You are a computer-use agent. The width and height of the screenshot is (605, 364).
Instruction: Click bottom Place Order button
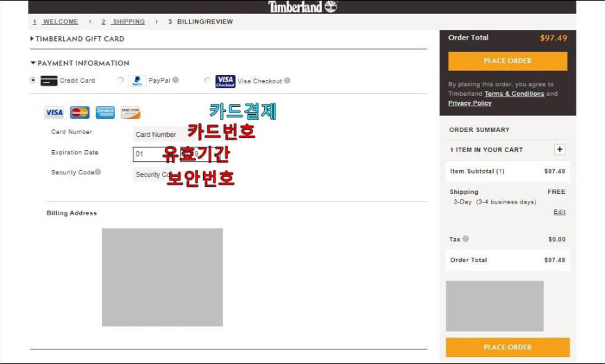coord(508,347)
